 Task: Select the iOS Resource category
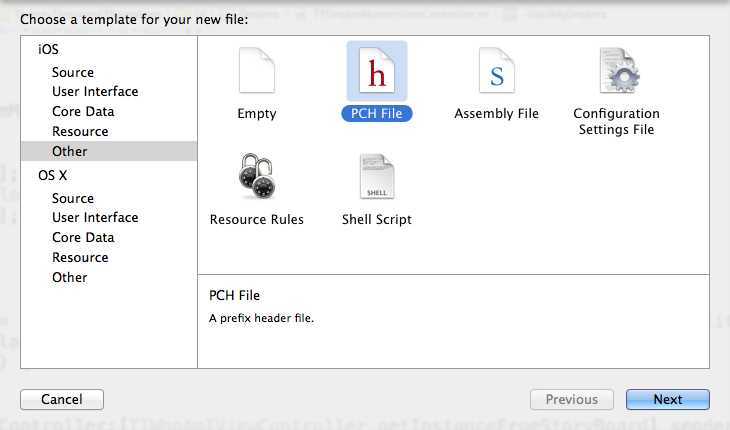click(x=80, y=132)
